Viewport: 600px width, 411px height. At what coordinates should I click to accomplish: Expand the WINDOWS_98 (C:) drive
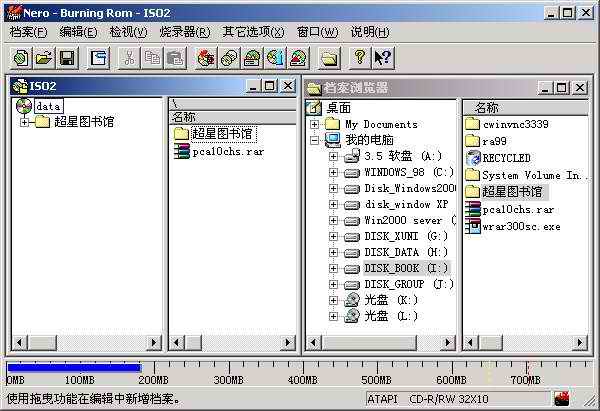pos(333,172)
